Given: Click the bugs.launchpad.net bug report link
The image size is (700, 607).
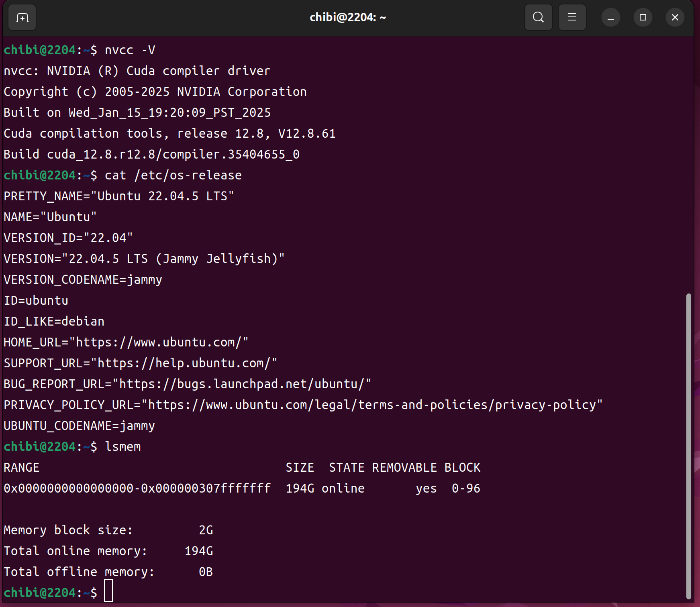Looking at the screenshot, I should point(242,384).
